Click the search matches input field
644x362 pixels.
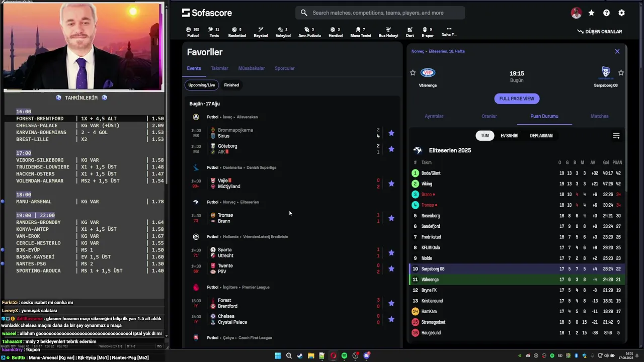click(380, 13)
